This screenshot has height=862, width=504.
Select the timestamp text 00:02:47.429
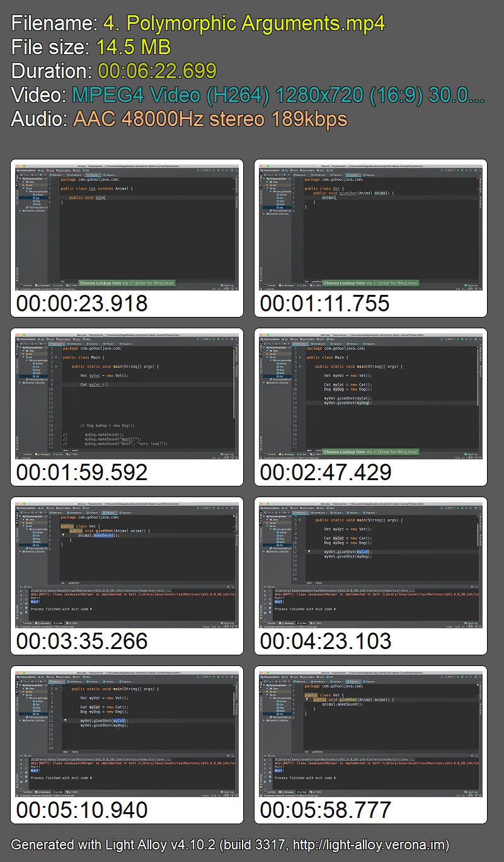pos(326,473)
